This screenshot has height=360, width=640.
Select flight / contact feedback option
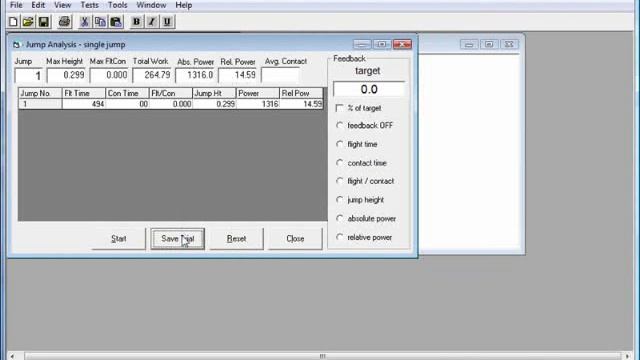[339, 181]
